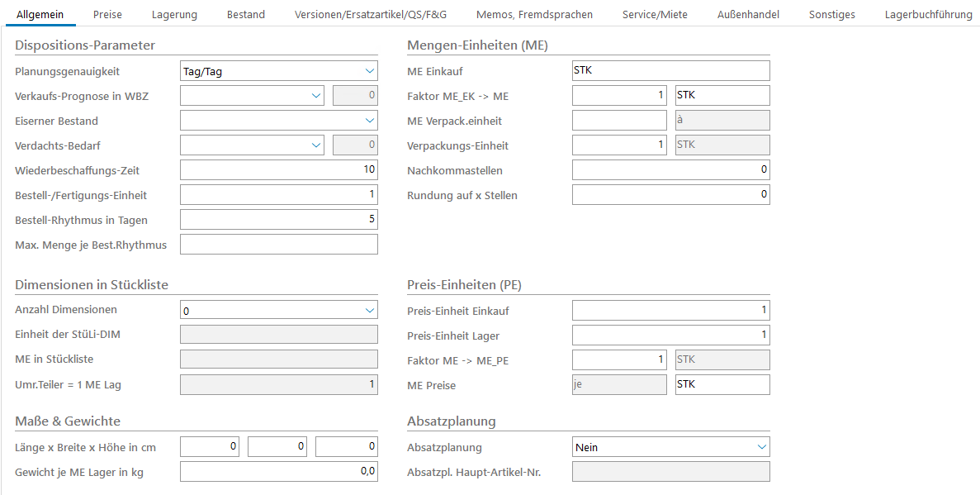This screenshot has width=980, height=495.
Task: Select the Max. Menge je Best.Rhythmus field
Action: click(278, 245)
